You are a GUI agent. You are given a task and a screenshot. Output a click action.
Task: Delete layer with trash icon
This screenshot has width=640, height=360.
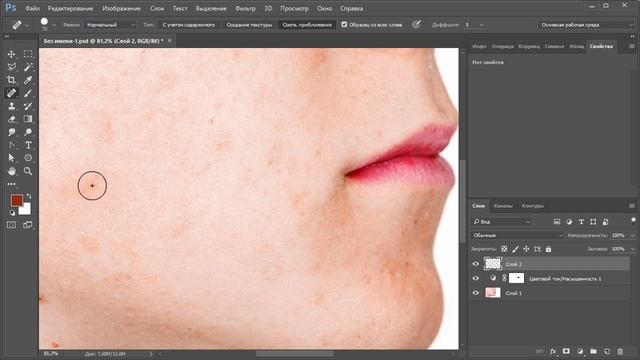620,351
